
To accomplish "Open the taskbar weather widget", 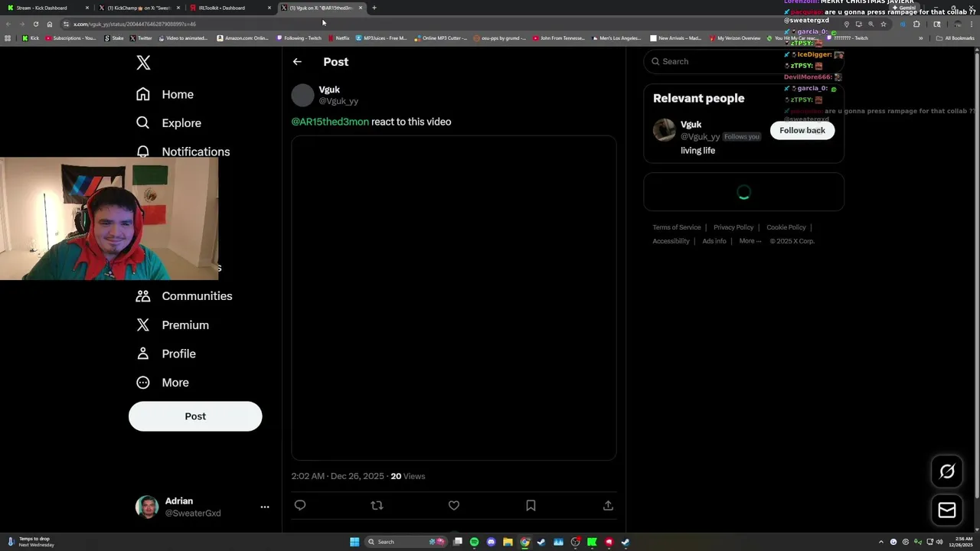I will point(31,542).
